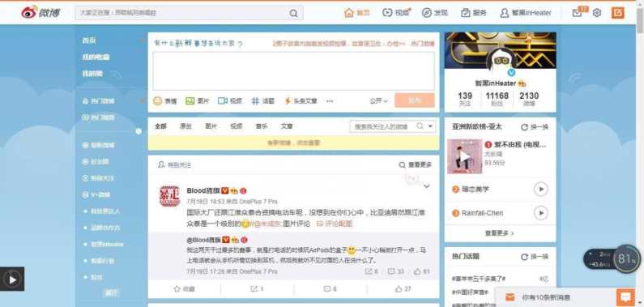Refresh the Asia new songs chart (换一换)
This screenshot has height=307, width=644.
[x=535, y=127]
